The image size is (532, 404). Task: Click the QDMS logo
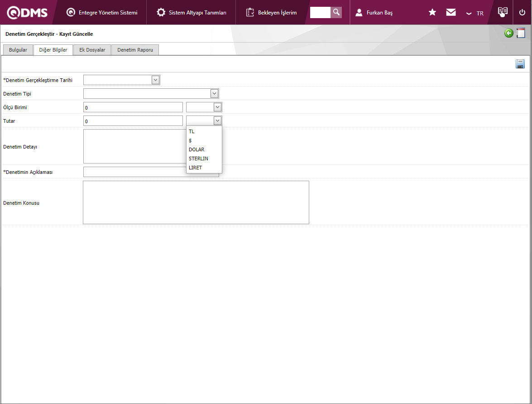click(27, 13)
